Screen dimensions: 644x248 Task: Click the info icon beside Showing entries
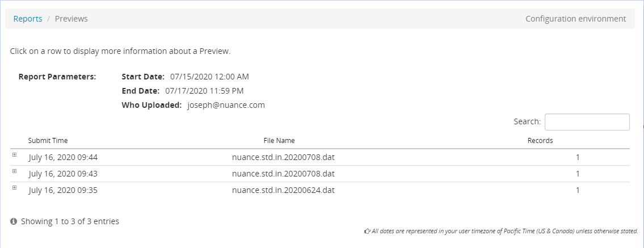point(14,222)
